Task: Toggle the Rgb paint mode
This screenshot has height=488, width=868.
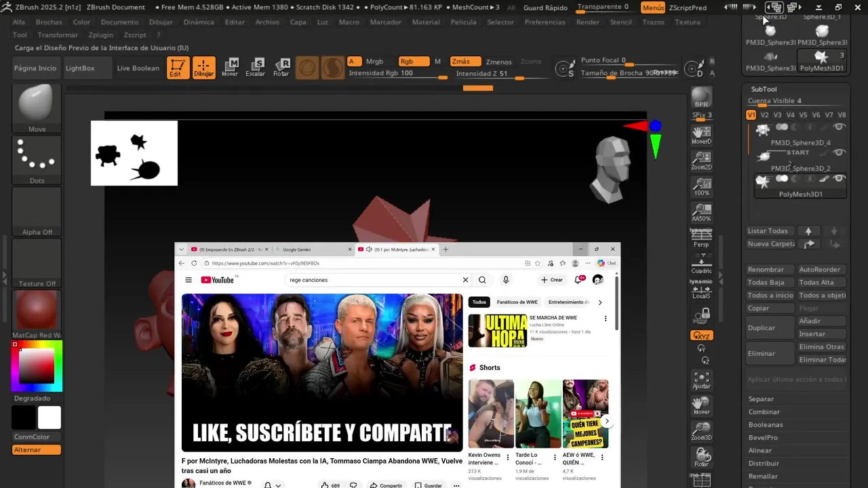Action: 414,62
